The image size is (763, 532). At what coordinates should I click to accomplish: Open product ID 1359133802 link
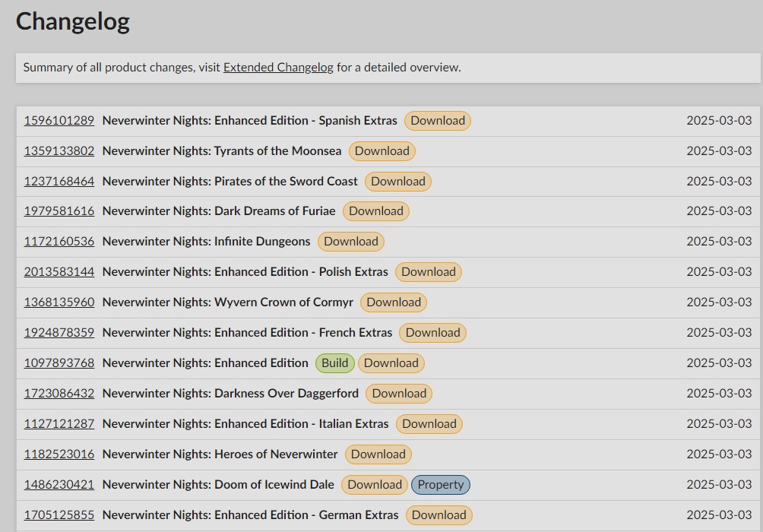point(59,151)
